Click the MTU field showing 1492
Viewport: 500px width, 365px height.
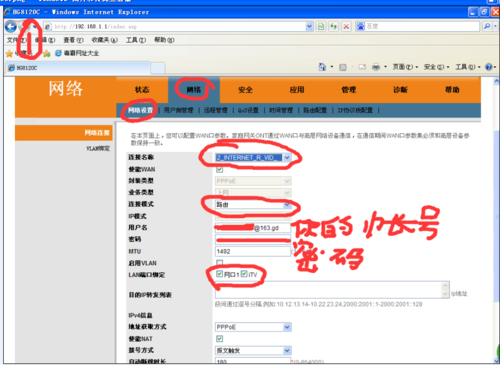coord(253,251)
